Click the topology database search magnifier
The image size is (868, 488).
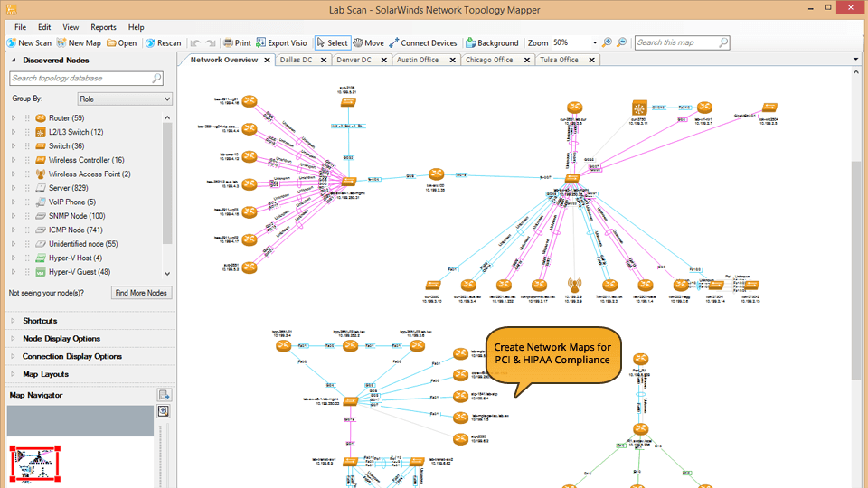pos(156,78)
